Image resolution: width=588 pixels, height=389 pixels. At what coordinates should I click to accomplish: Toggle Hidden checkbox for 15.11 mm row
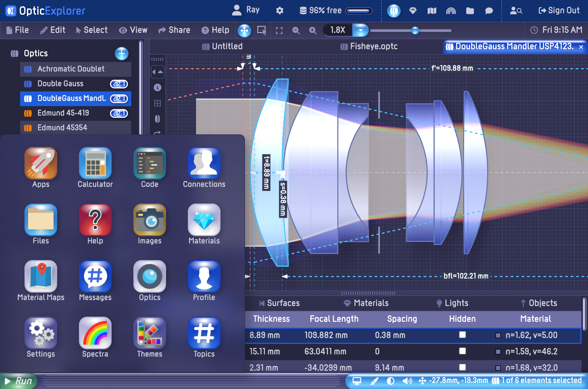[462, 351]
